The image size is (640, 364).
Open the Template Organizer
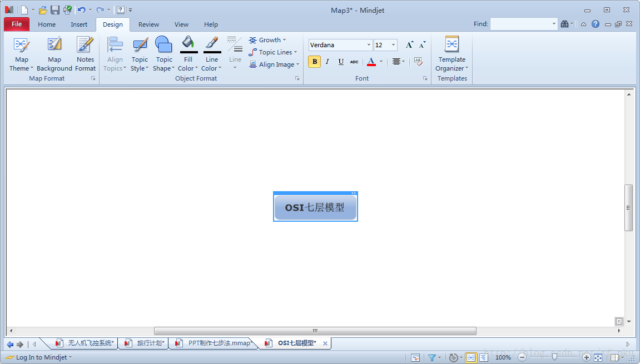click(452, 54)
